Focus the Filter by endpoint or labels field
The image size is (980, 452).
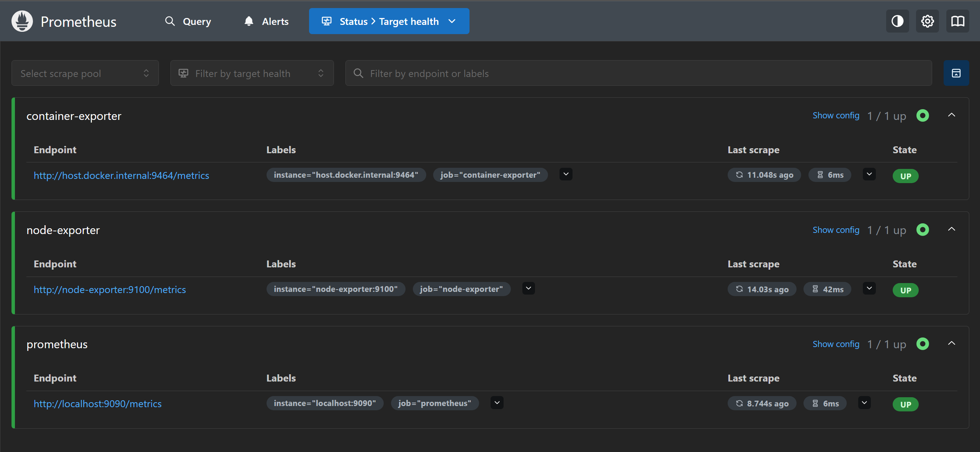[638, 73]
